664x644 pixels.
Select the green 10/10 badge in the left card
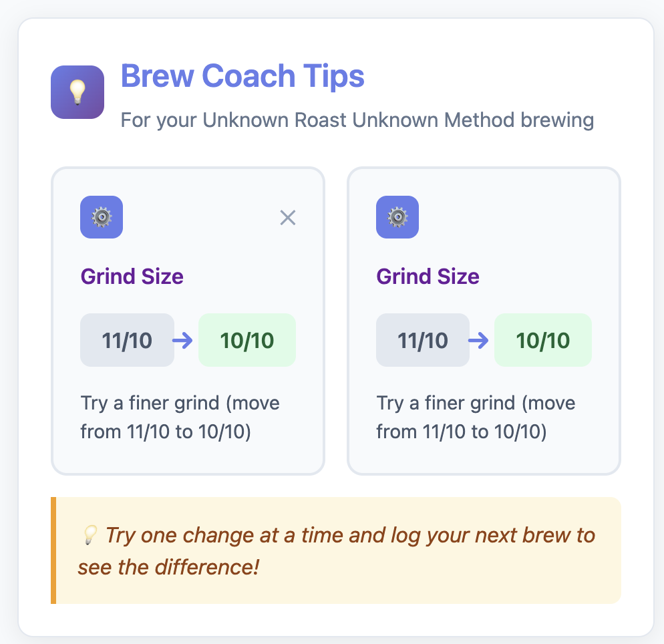247,341
